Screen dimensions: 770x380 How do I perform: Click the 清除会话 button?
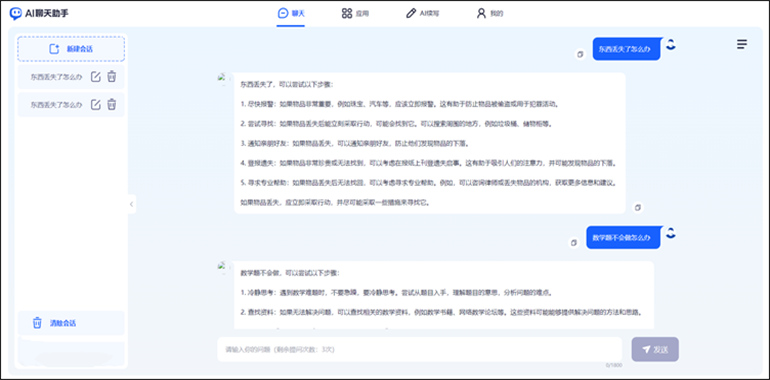[71, 323]
